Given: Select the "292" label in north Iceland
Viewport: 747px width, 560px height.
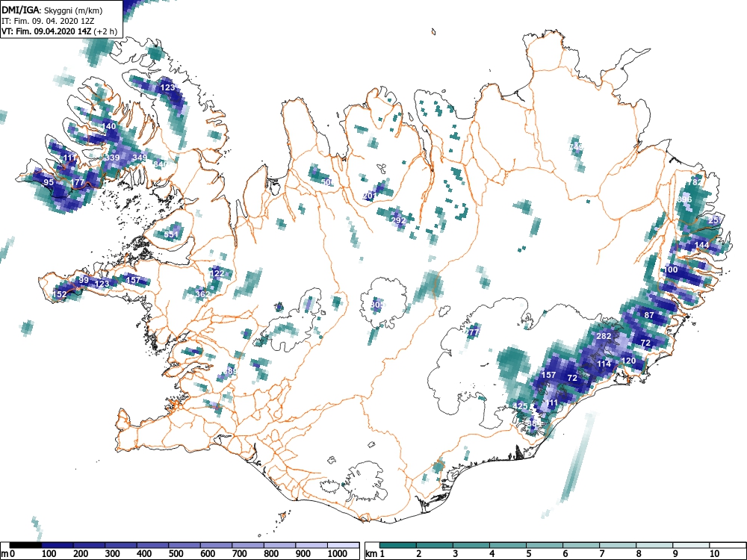Looking at the screenshot, I should point(398,220).
